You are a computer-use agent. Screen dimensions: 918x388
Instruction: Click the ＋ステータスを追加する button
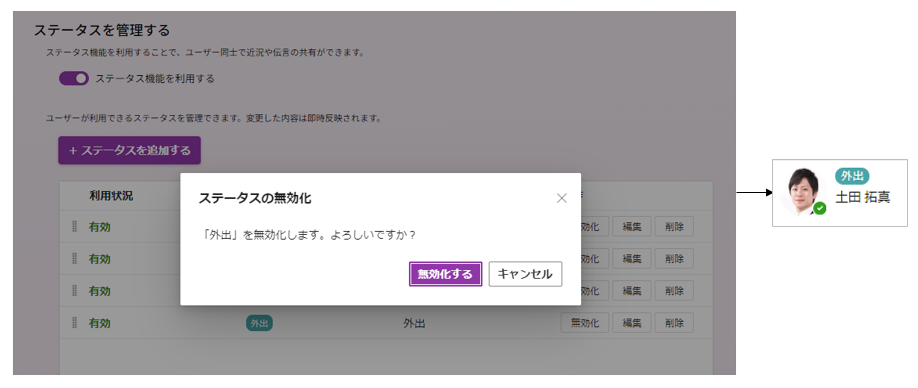(129, 150)
